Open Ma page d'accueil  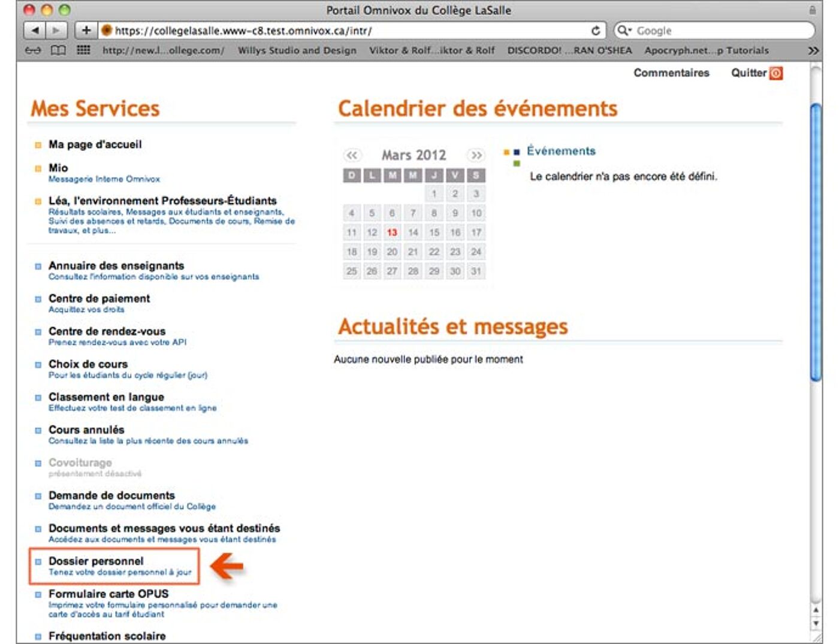tap(95, 144)
